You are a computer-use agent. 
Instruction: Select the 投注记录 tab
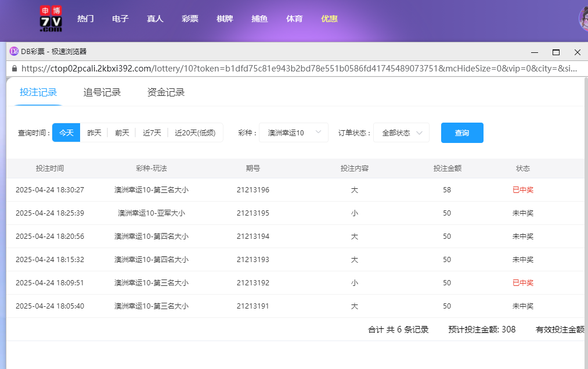(38, 92)
